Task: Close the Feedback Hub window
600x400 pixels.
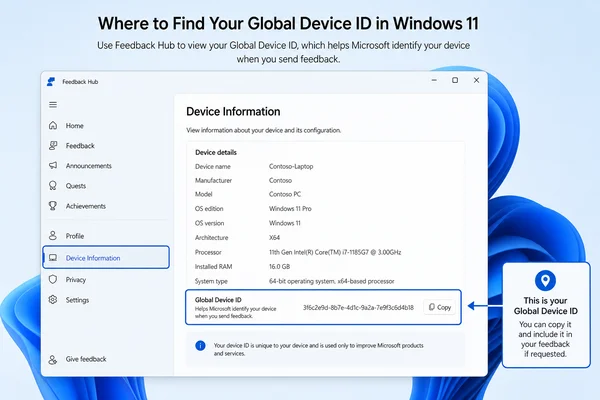Action: (476, 80)
